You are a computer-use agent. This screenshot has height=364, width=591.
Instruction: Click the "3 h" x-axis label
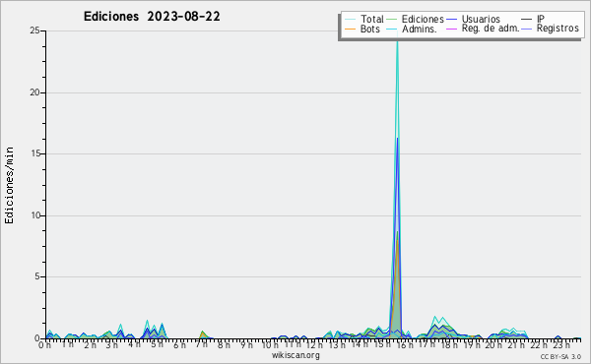(112, 345)
